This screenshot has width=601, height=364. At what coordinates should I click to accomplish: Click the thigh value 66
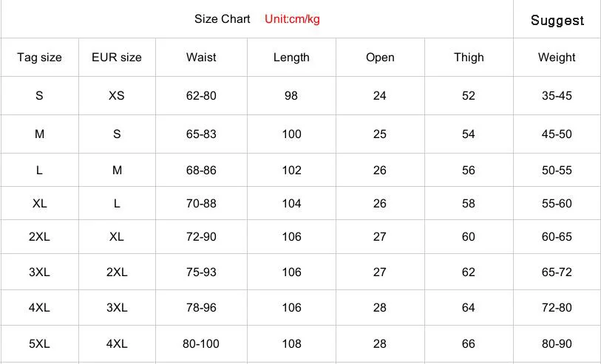[x=469, y=344]
